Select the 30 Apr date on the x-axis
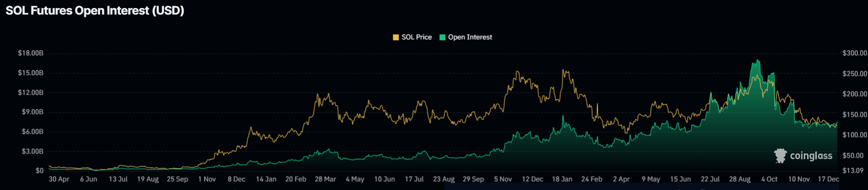Image resolution: width=868 pixels, height=190 pixels. click(x=59, y=179)
